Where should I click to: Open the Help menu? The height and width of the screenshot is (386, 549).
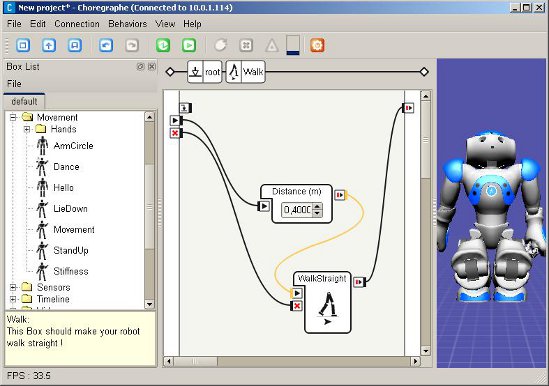point(192,24)
